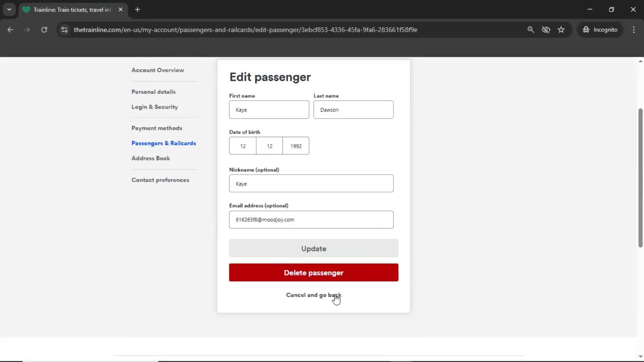Viewport: 644px width, 362px height.
Task: Open the Address Book section
Action: click(150, 158)
